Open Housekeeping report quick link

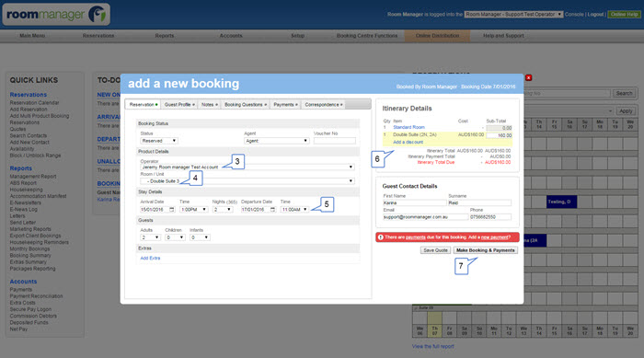[27, 190]
